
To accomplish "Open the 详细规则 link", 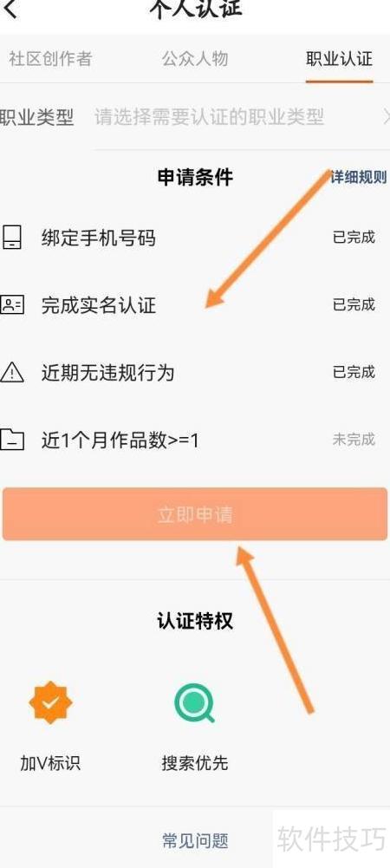I will (x=359, y=178).
